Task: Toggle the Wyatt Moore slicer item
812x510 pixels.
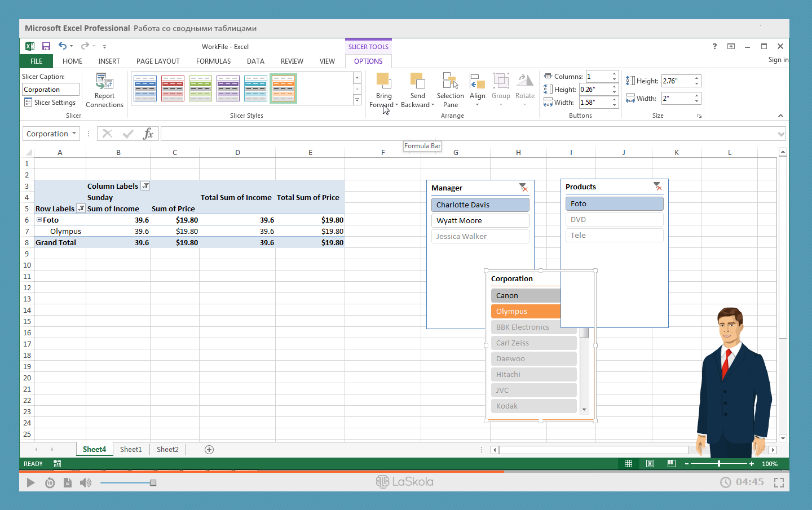Action: (x=480, y=220)
